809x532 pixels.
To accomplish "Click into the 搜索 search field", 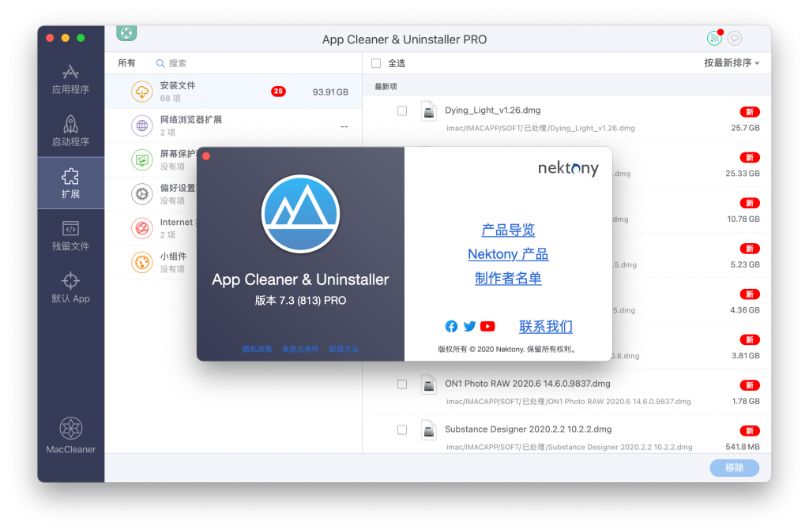I will [x=258, y=63].
